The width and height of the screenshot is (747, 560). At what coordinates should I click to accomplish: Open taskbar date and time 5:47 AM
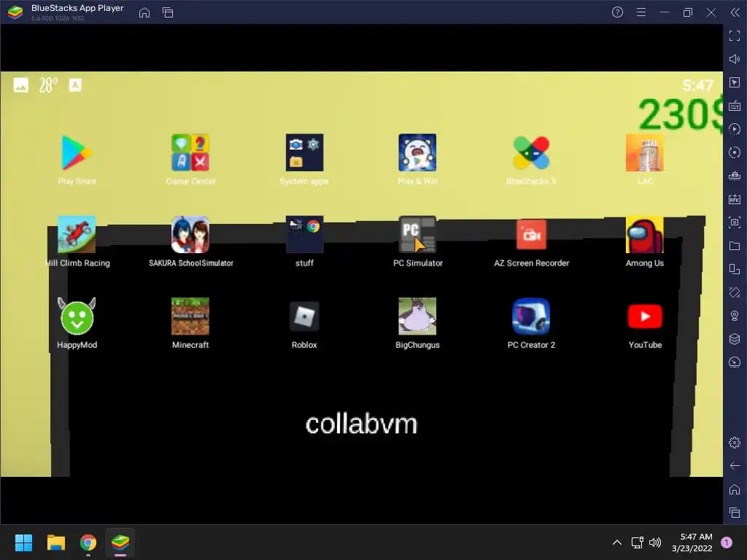tap(692, 542)
